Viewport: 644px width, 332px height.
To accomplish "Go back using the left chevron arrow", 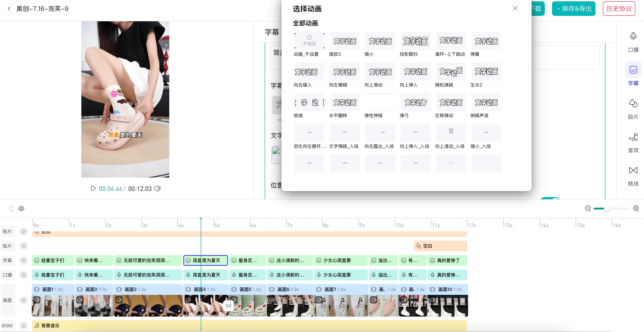I will [x=9, y=9].
